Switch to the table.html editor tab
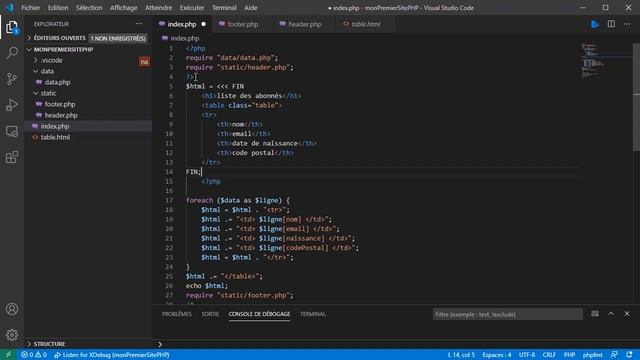Image resolution: width=640 pixels, height=360 pixels. coord(365,24)
